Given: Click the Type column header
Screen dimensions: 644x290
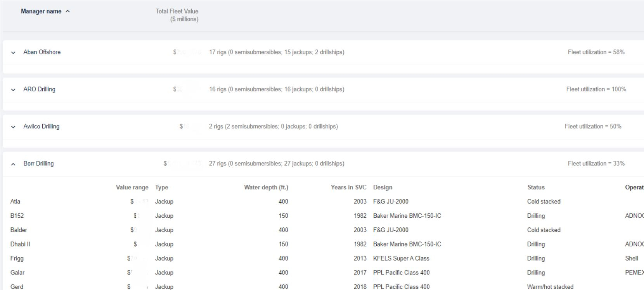Looking at the screenshot, I should tap(161, 187).
